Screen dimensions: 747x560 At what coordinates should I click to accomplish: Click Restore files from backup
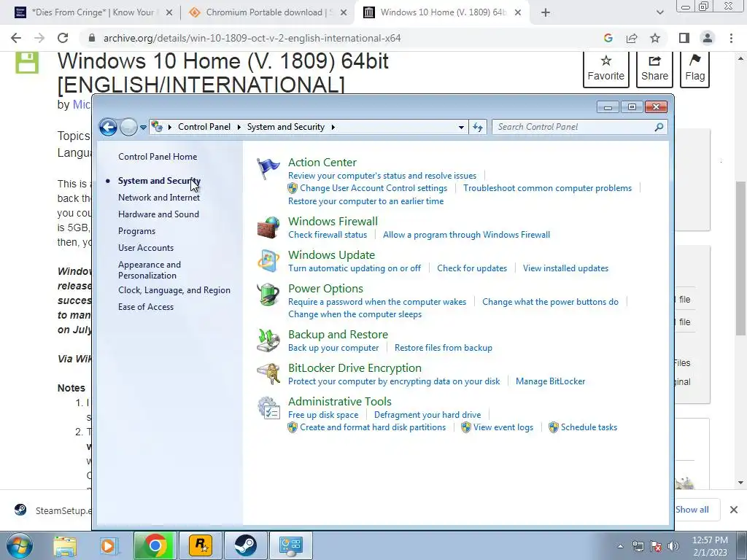[443, 348]
